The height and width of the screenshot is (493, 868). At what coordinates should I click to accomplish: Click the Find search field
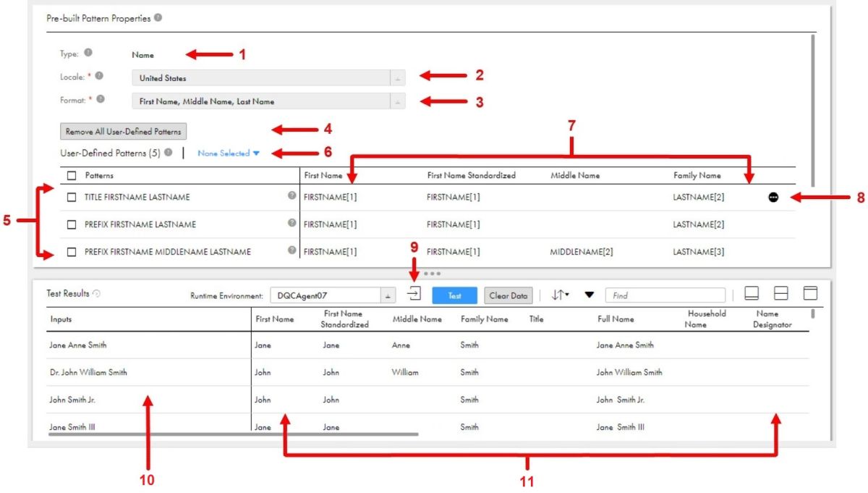click(665, 295)
